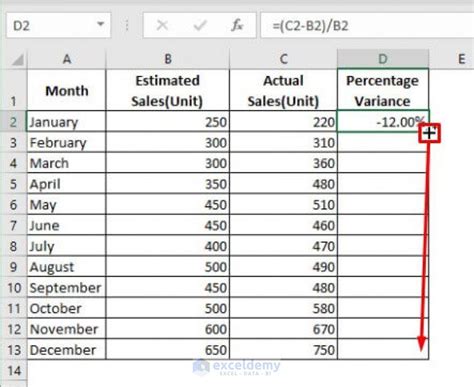The image size is (474, 387).
Task: Click November's estimated sales 600
Action: click(x=168, y=329)
